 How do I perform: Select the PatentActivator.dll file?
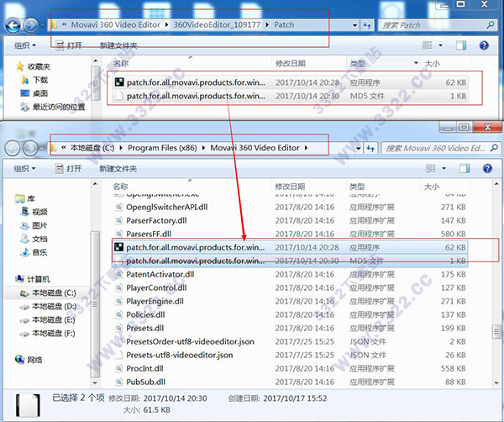click(x=290, y=274)
